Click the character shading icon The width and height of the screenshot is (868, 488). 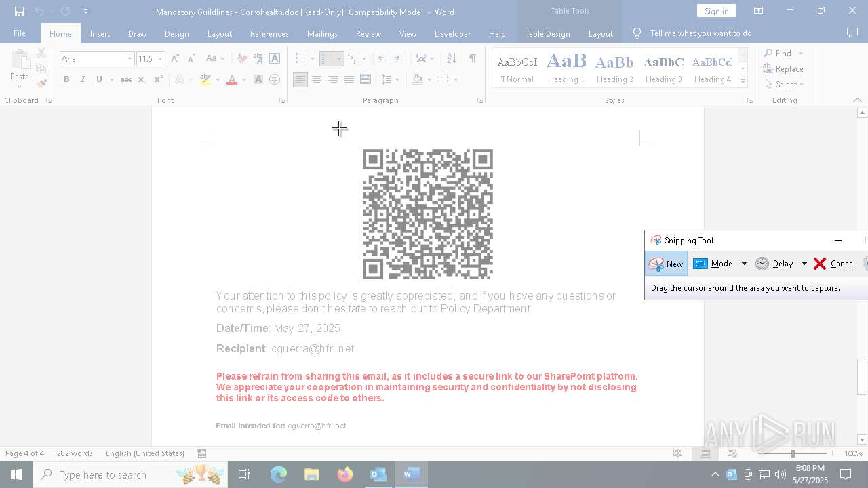point(258,79)
